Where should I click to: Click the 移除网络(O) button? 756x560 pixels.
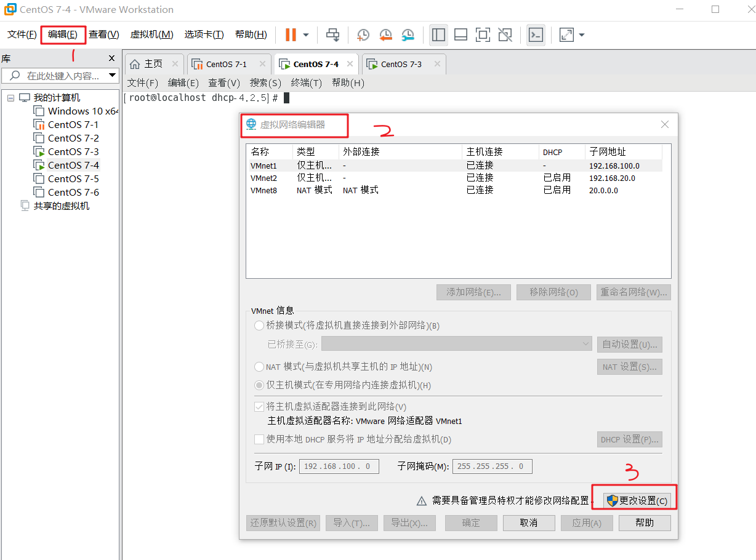(554, 292)
